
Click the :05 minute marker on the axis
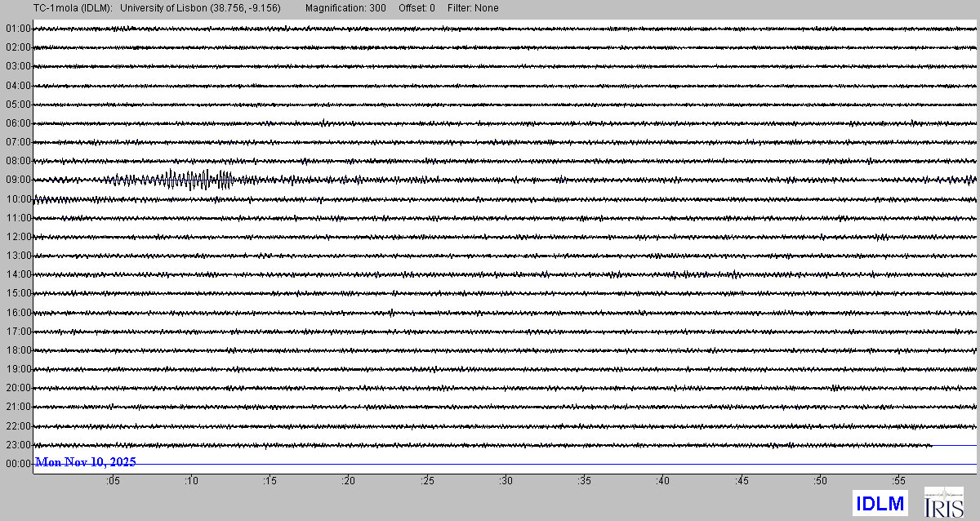click(112, 482)
